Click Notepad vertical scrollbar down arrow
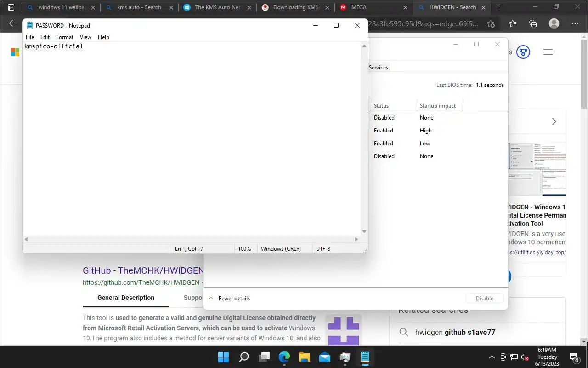The height and width of the screenshot is (368, 588). (x=364, y=231)
